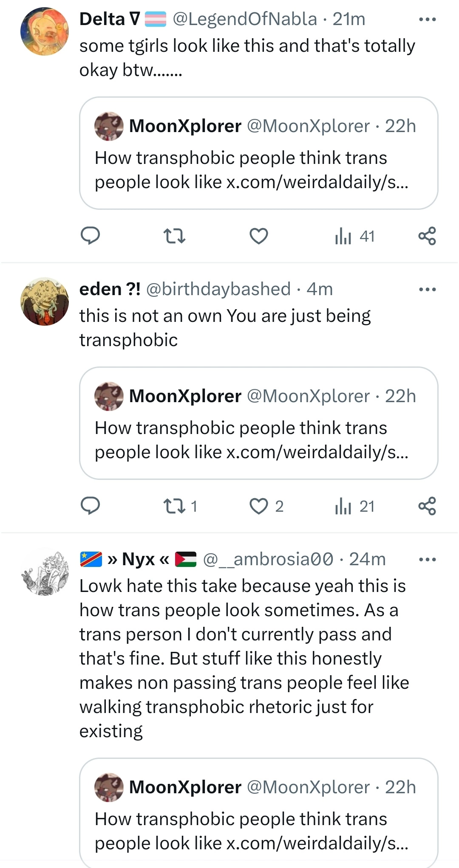Reply to Delta's tgirls post
This screenshot has width=459, height=868.
tap(90, 236)
